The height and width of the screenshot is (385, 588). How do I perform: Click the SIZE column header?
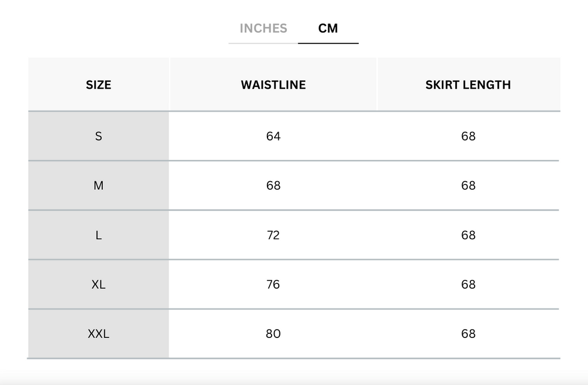[x=99, y=85]
